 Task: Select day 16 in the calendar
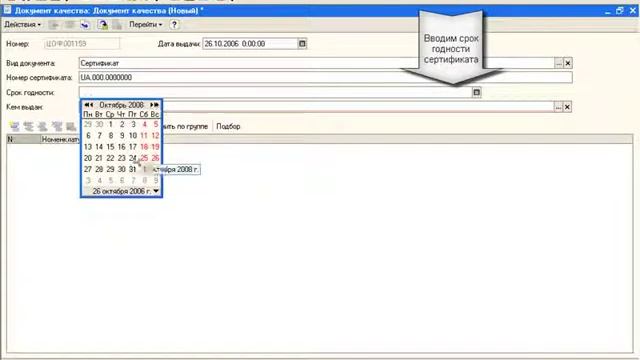click(121, 147)
